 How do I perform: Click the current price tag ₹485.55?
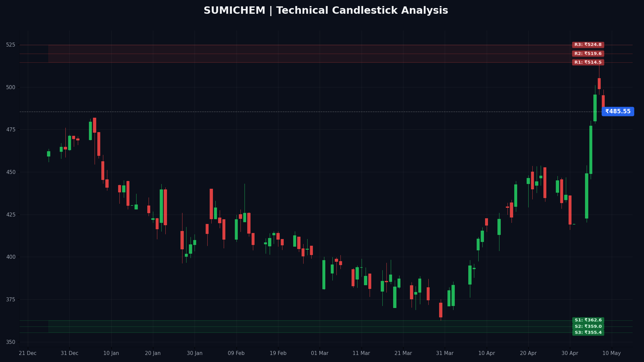click(618, 112)
